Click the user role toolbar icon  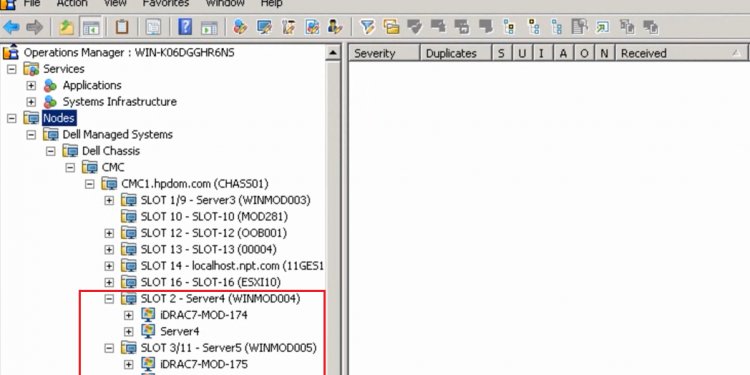click(x=335, y=27)
